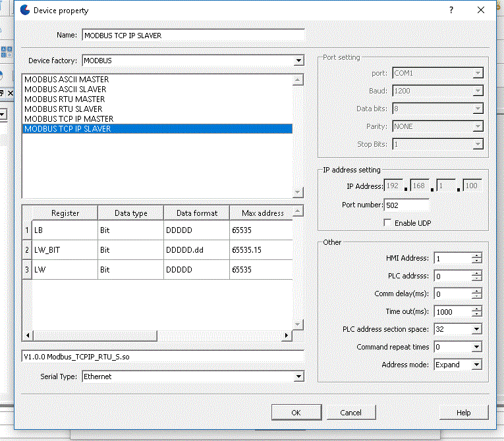
Task: Open the Data bits dropdown
Action: coord(478,109)
